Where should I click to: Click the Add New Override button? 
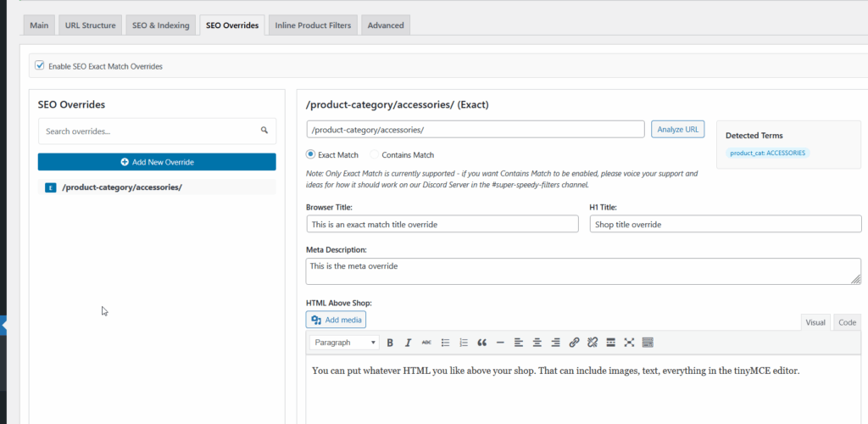tap(157, 161)
